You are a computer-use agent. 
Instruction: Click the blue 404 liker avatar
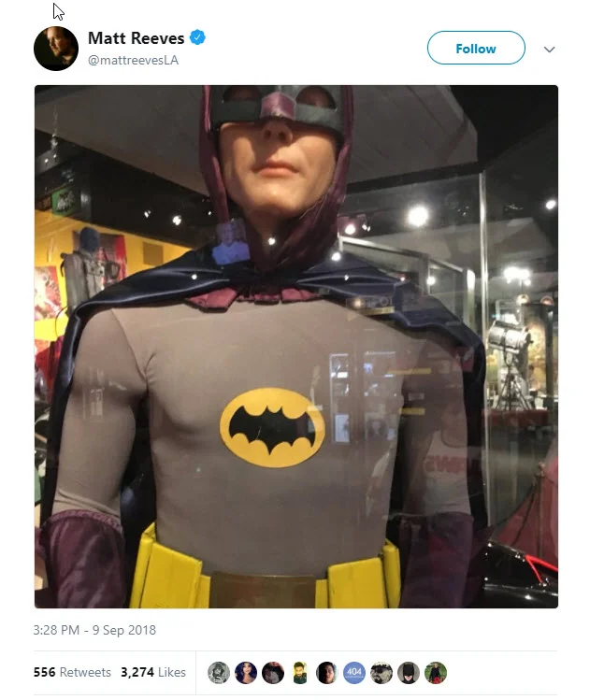(x=354, y=672)
